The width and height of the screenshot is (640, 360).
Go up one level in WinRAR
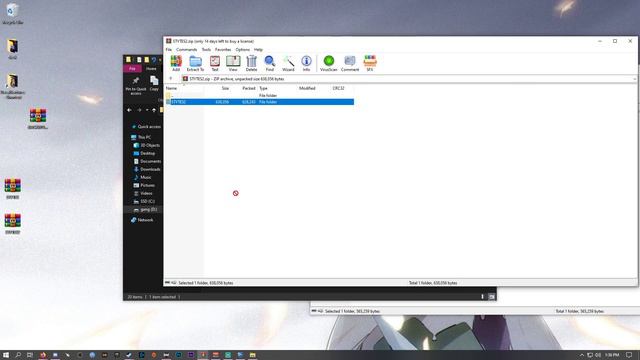(x=171, y=79)
